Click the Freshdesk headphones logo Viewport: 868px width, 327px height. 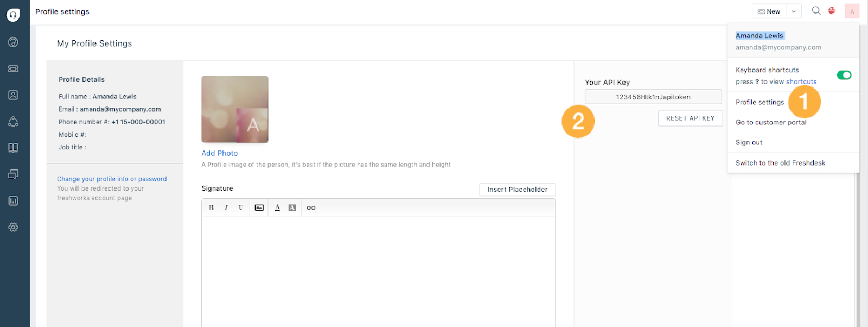click(x=13, y=15)
